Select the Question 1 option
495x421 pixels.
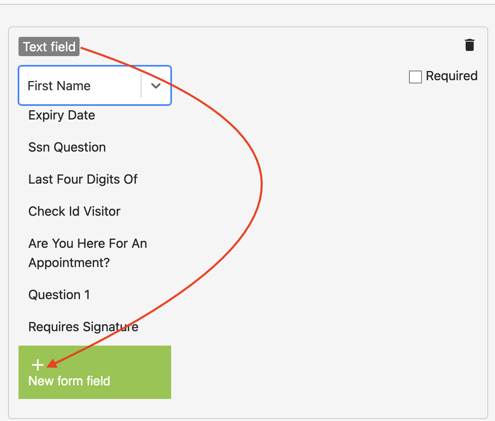click(x=59, y=295)
